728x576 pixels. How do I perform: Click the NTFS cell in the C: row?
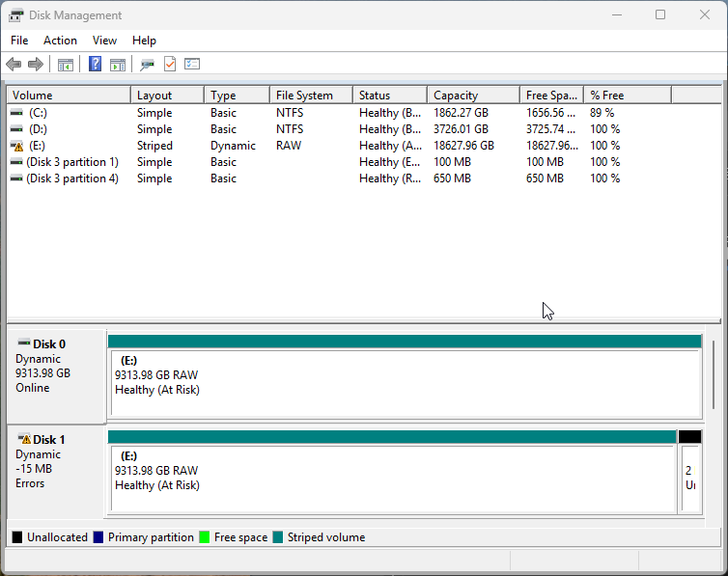(290, 113)
